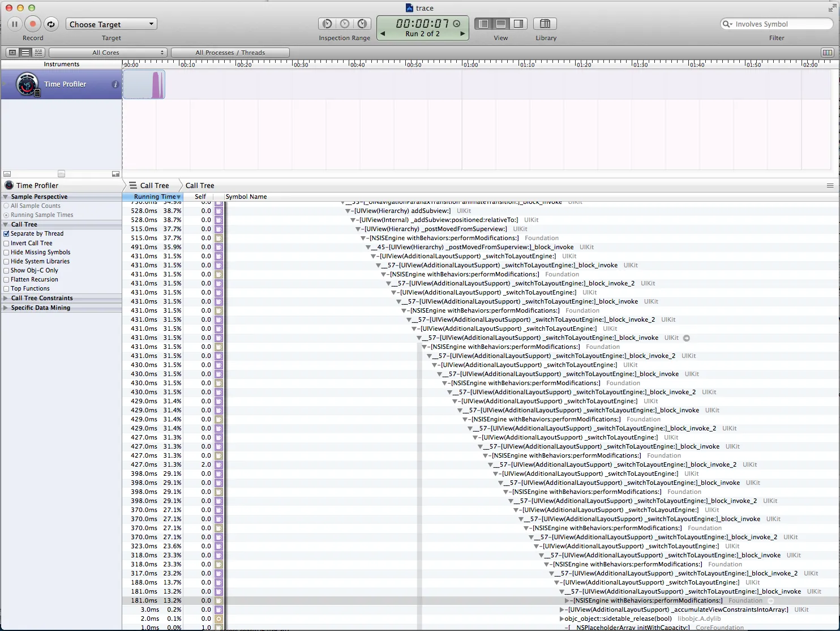Image resolution: width=840 pixels, height=631 pixels.
Task: Select the Time Profiler instrument icon in the track list
Action: point(27,84)
